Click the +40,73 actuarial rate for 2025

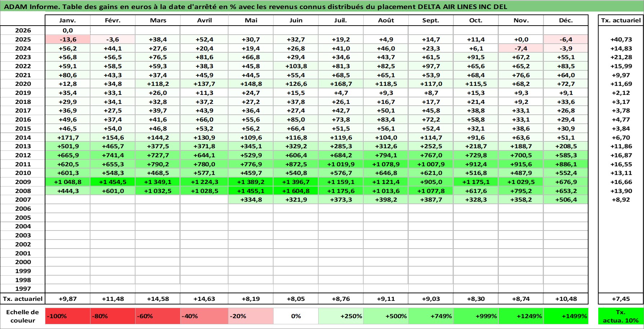[x=621, y=40]
